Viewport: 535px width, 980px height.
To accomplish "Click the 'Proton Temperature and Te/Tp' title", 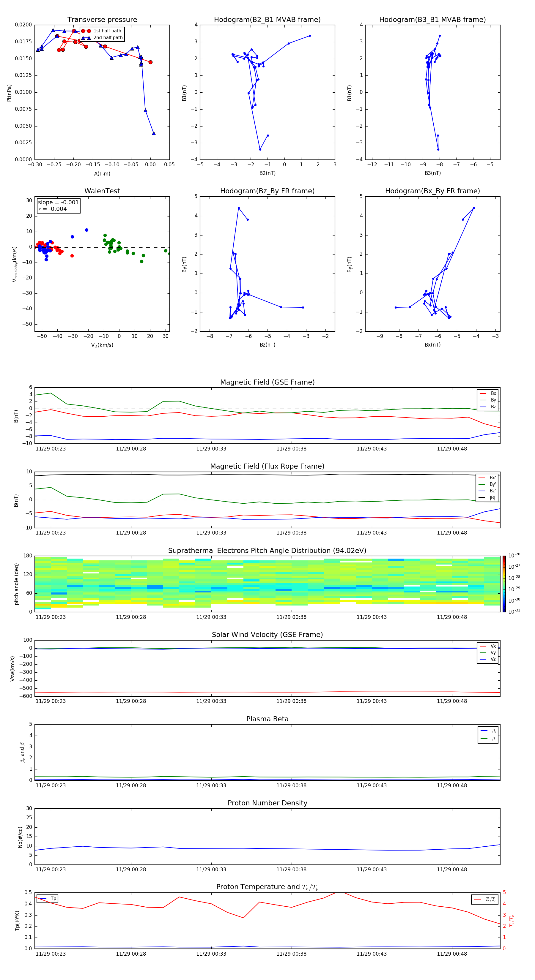I will [x=267, y=887].
